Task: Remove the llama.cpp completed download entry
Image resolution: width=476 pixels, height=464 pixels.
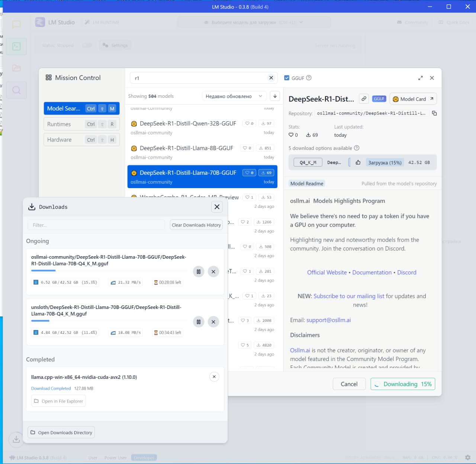Action: [214, 377]
